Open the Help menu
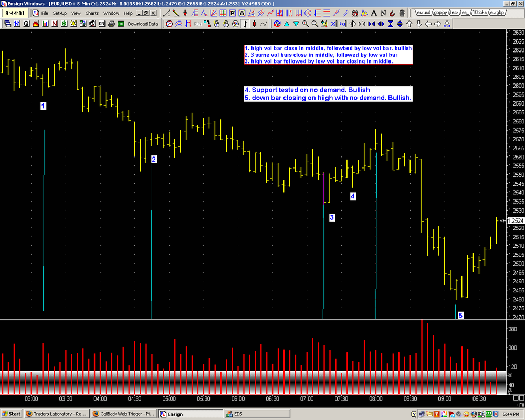 pyautogui.click(x=128, y=13)
